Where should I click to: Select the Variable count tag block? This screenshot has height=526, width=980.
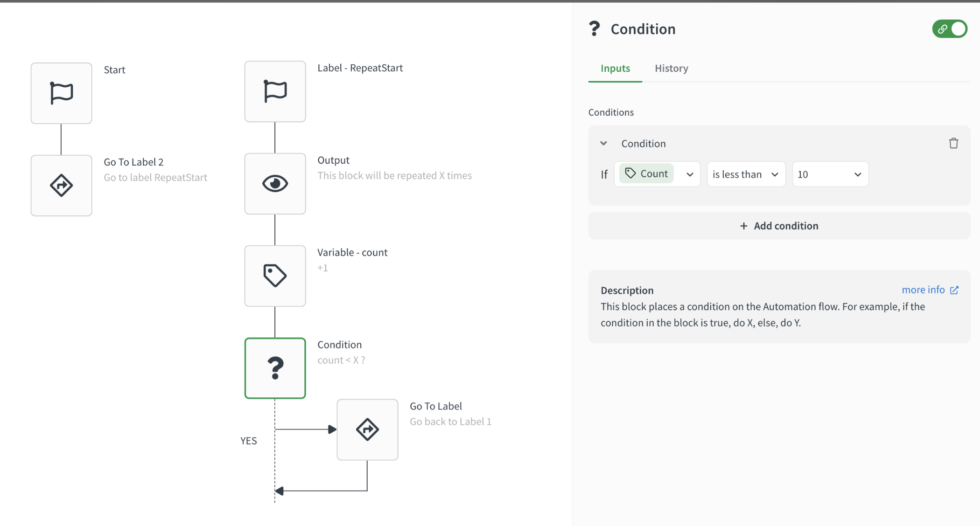coord(275,276)
